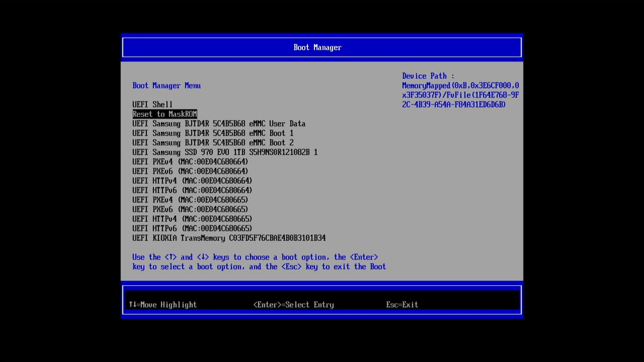Screen dimensions: 644x362
Task: Select UEFI PXEv6 for MAC ending 664
Action: coord(190,171)
